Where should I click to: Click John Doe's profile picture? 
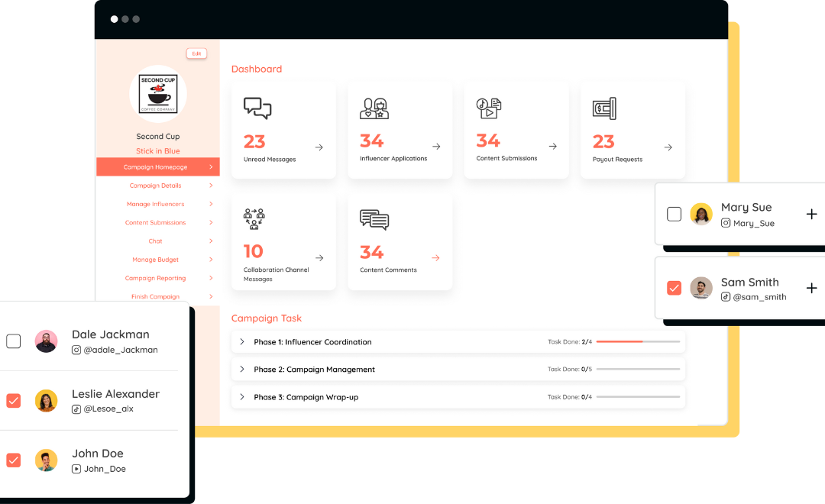pos(46,460)
